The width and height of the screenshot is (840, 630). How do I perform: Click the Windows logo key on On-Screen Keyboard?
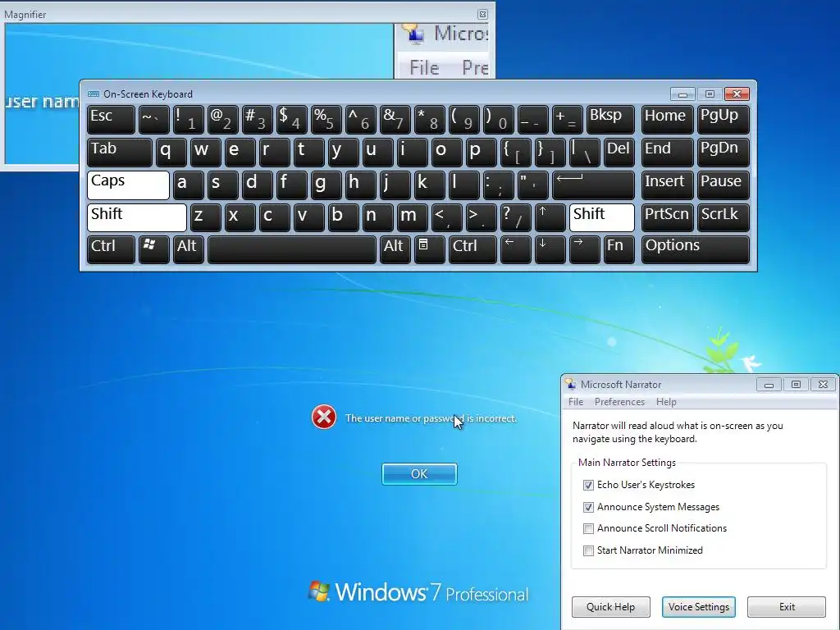coord(153,249)
